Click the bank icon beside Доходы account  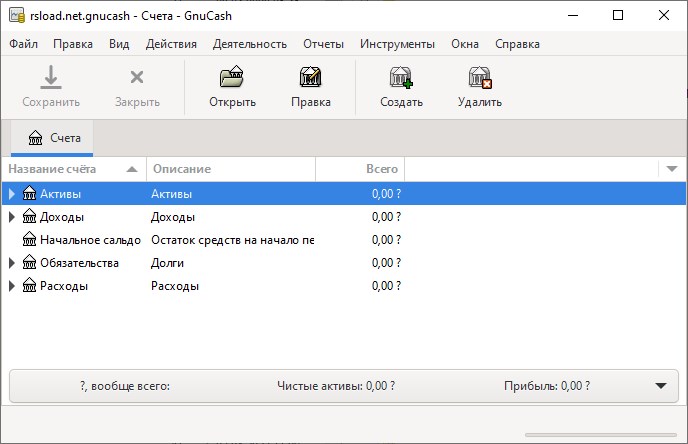[x=29, y=216]
